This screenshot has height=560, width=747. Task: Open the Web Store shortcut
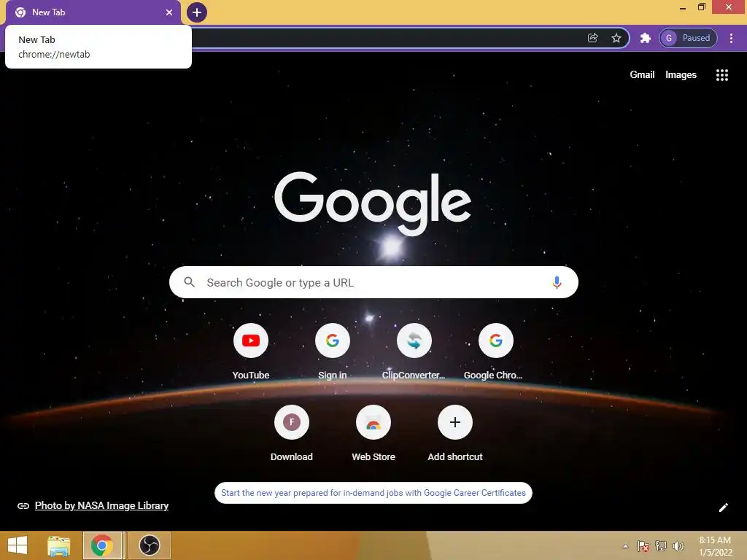(373, 434)
